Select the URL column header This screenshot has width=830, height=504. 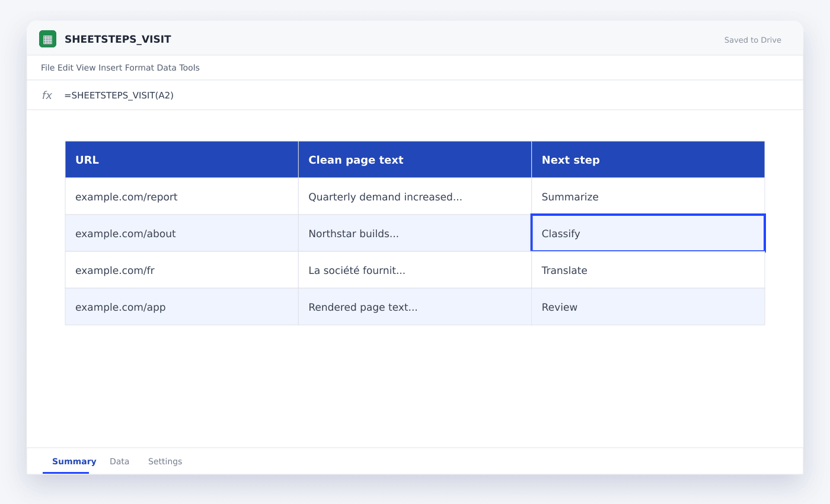(x=181, y=160)
